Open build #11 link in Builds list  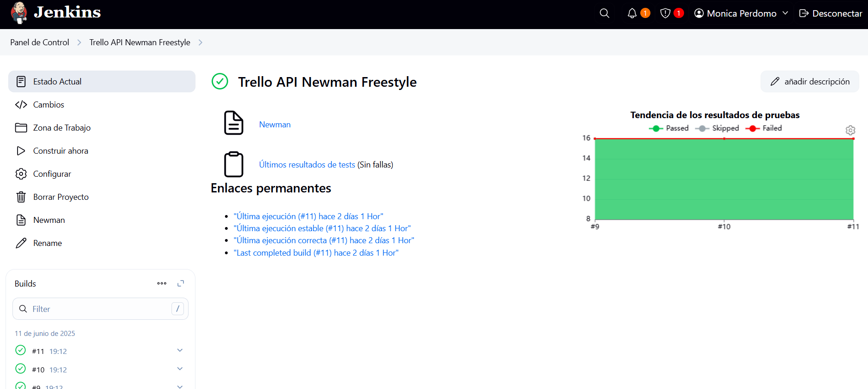38,352
